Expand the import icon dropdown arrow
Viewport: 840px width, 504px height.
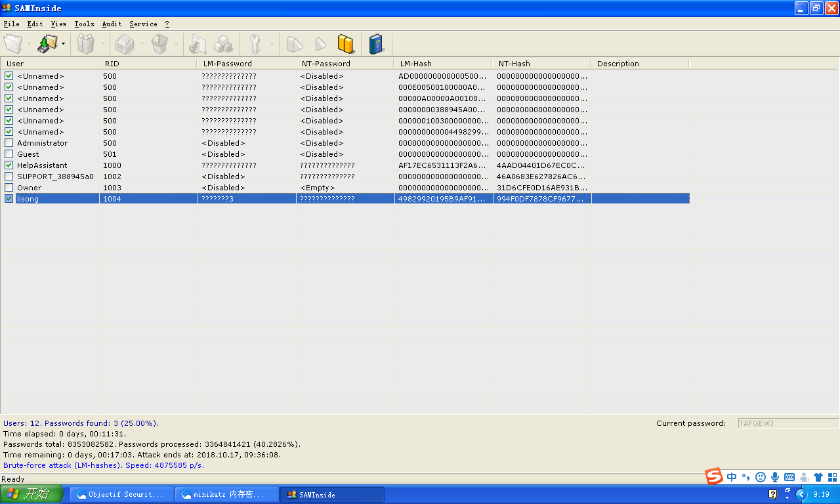click(x=64, y=44)
